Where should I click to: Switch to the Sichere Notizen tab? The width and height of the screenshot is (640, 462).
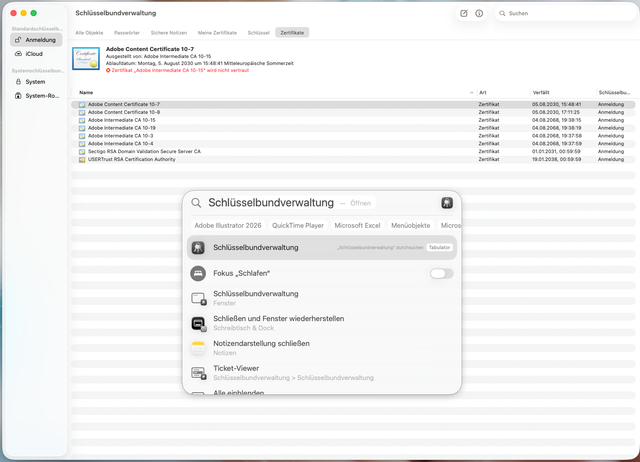tap(169, 33)
